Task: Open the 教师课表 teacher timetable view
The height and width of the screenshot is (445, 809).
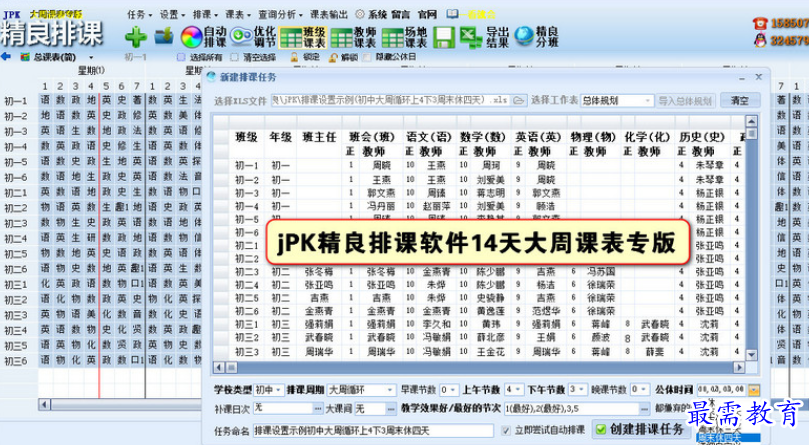Action: click(354, 37)
